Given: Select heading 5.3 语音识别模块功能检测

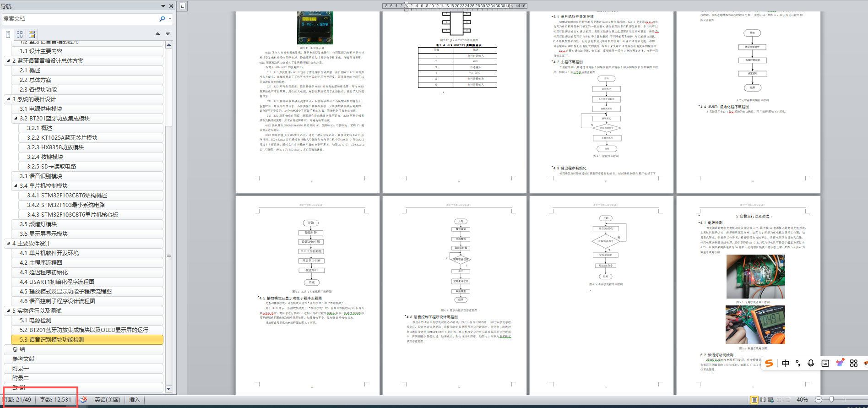Looking at the screenshot, I should click(87, 339).
